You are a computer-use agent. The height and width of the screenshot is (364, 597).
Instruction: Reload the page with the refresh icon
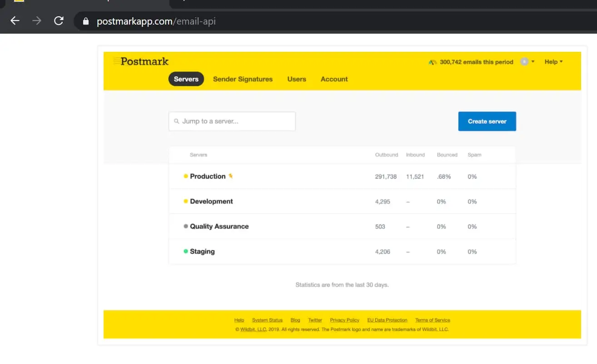point(59,21)
